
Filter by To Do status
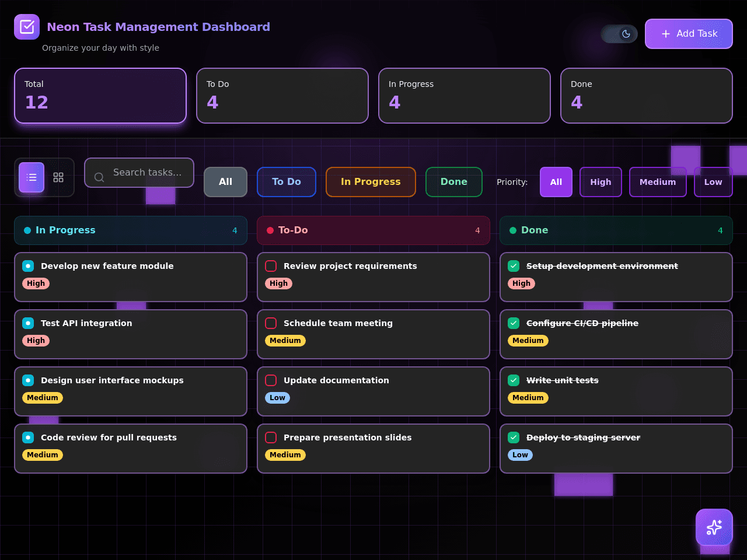[287, 182]
